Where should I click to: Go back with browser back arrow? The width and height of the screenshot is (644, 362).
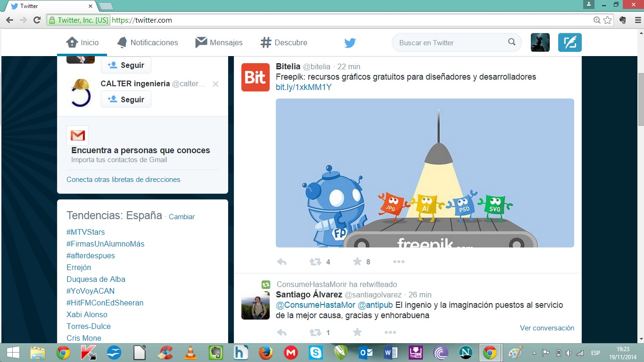pos(9,20)
